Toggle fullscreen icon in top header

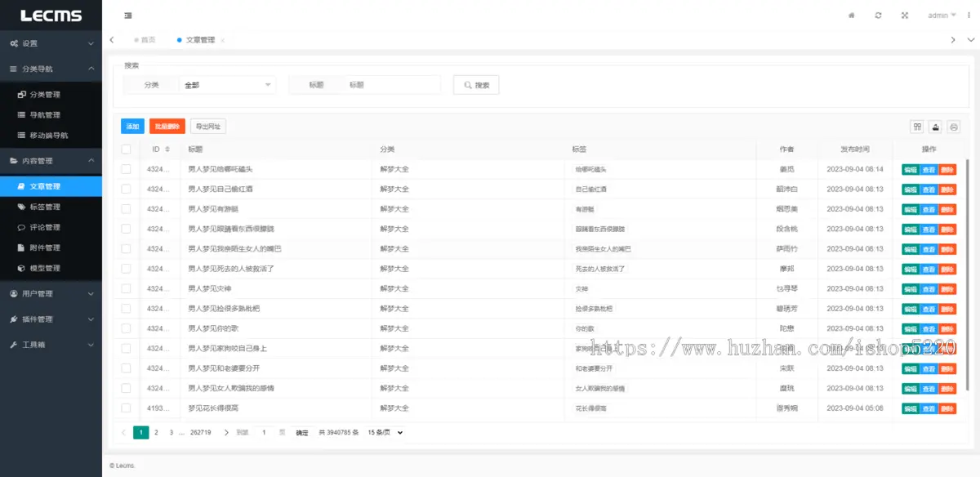point(905,16)
